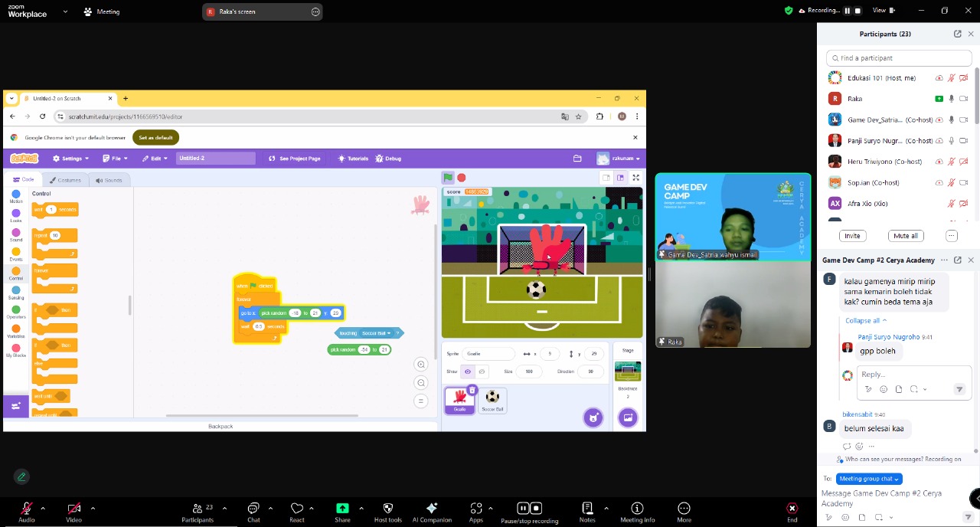Open the Chat panel from toolbar
Screen dimensions: 980x527
coord(253,509)
